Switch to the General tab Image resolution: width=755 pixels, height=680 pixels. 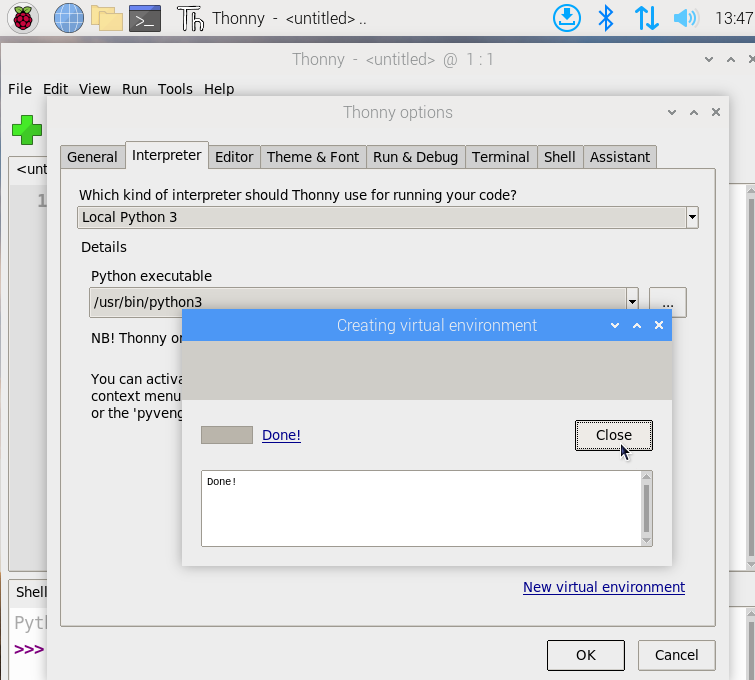point(92,157)
